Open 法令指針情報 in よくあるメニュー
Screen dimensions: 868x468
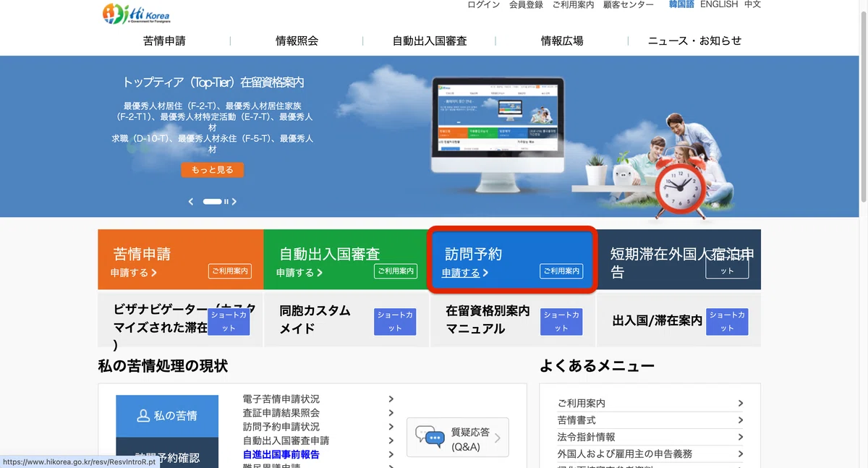587,437
